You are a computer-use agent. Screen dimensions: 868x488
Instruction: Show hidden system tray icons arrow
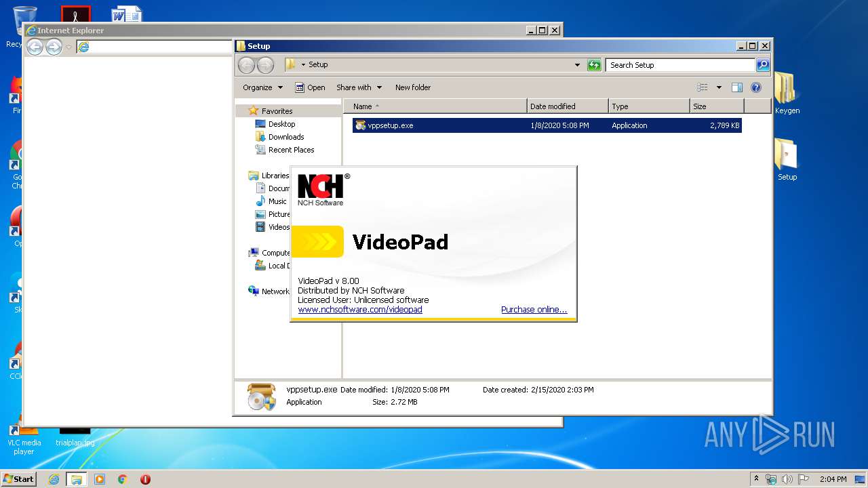(x=757, y=479)
